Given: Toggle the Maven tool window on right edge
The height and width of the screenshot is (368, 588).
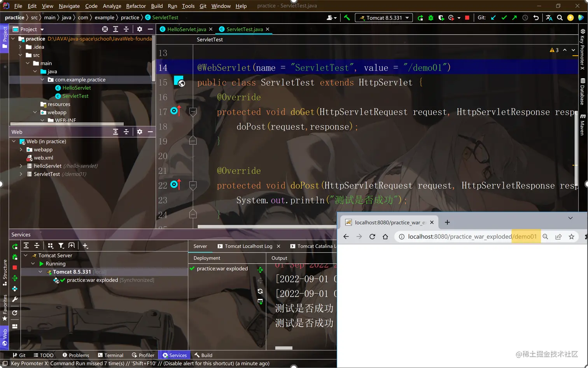Looking at the screenshot, I should [583, 125].
